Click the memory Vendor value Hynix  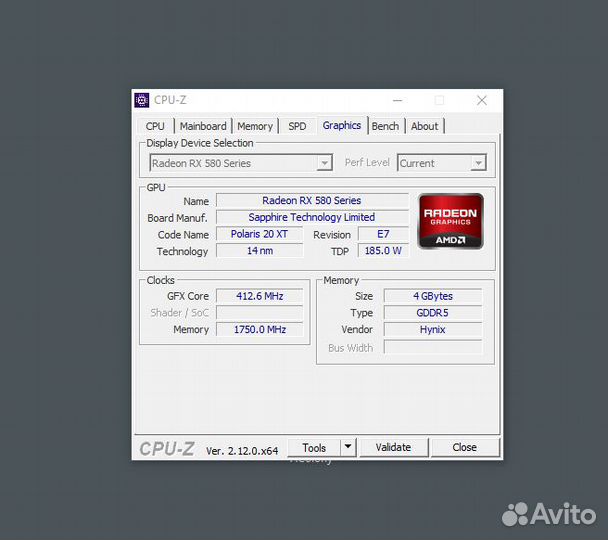433,330
